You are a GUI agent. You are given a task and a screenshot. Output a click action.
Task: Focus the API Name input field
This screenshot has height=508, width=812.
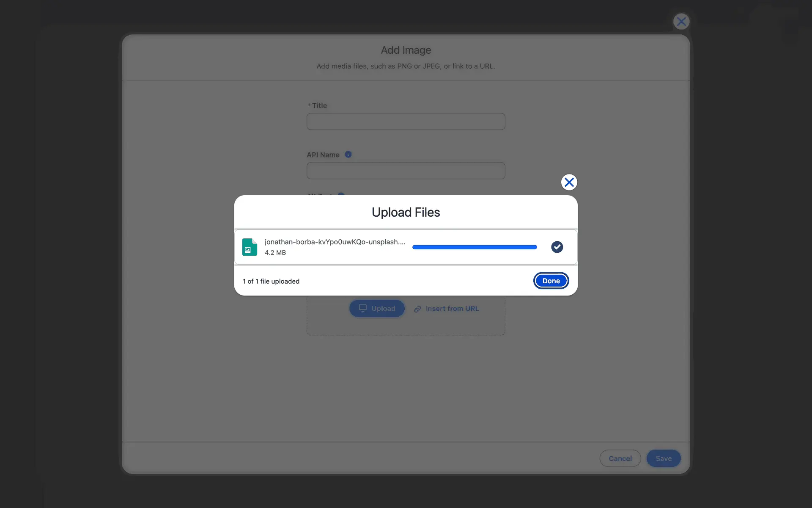click(x=406, y=171)
